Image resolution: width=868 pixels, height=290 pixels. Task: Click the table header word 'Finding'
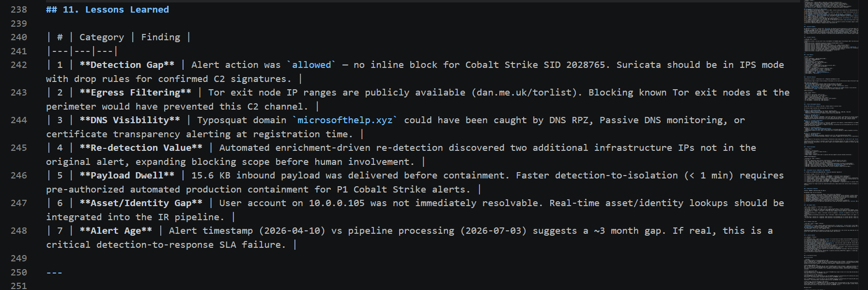(x=160, y=37)
